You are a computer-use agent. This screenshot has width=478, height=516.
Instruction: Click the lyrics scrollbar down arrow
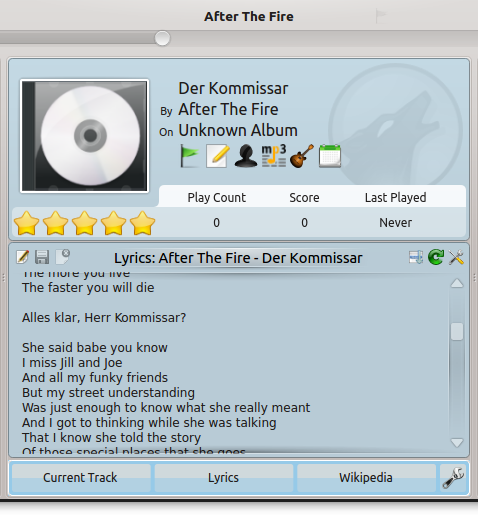coord(457,442)
